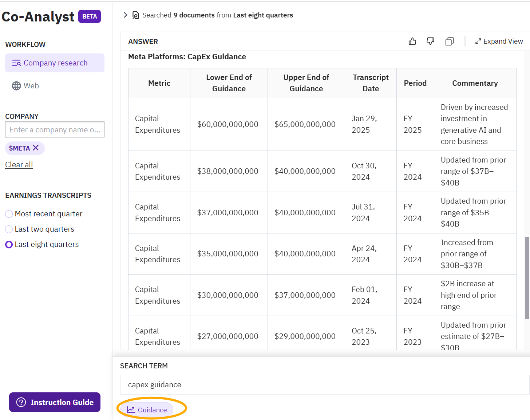
Task: Click the question mark help icon
Action: pyautogui.click(x=21, y=402)
